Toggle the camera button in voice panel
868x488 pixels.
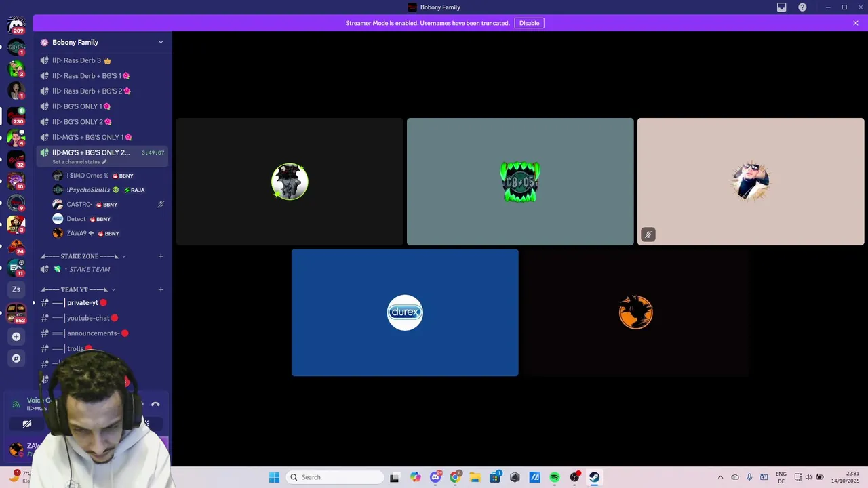[27, 424]
